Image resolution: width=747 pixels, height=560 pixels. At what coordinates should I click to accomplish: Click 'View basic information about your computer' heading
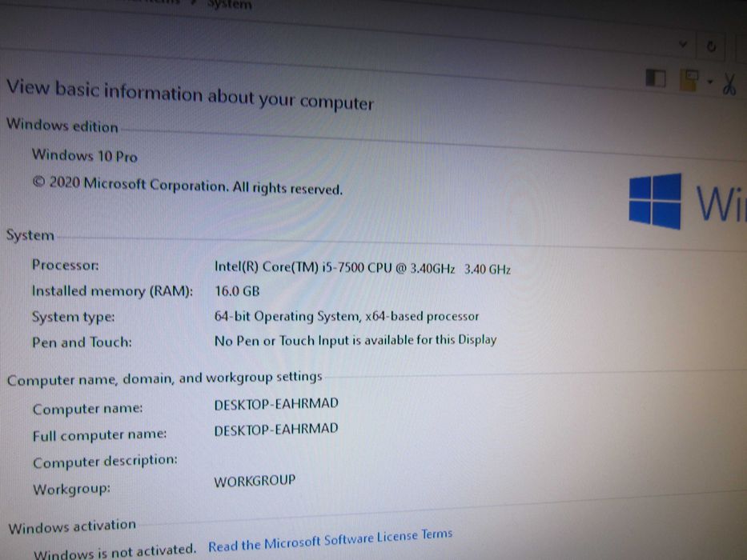point(190,94)
